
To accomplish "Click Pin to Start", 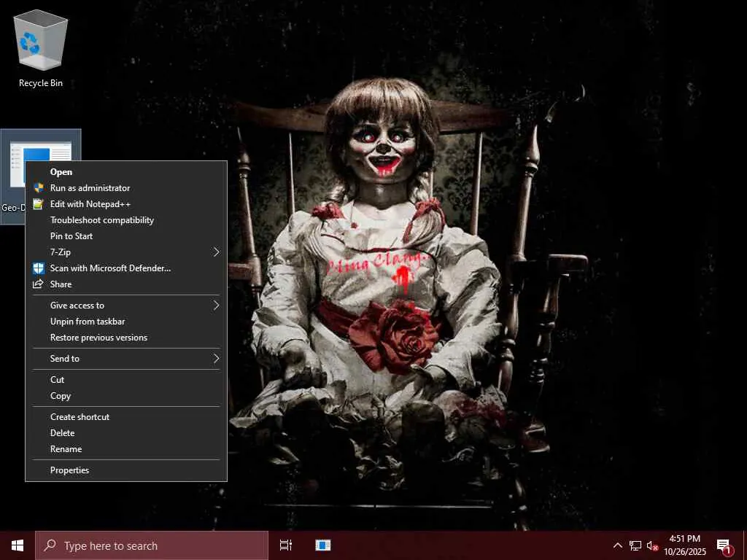I will pyautogui.click(x=126, y=236).
